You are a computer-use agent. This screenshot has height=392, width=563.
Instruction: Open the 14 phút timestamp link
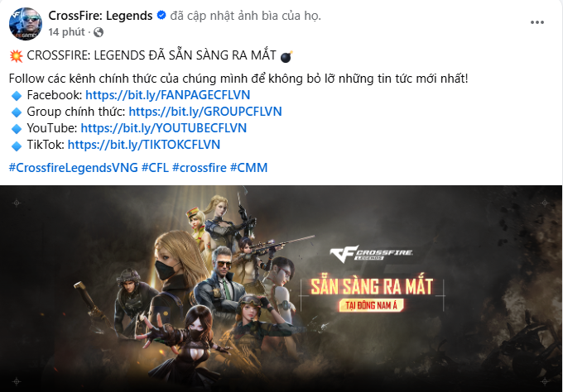click(67, 32)
